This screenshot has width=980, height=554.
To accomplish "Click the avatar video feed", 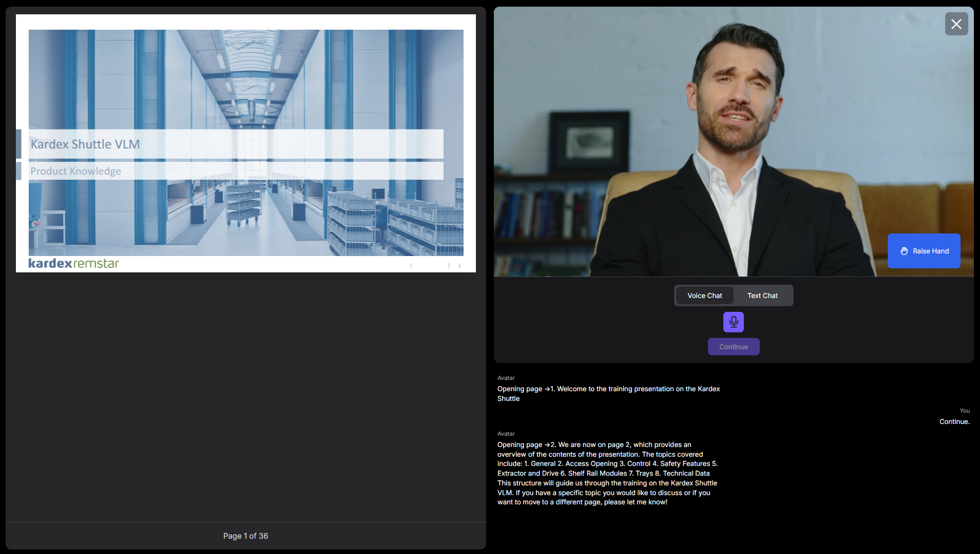I will pos(733,141).
